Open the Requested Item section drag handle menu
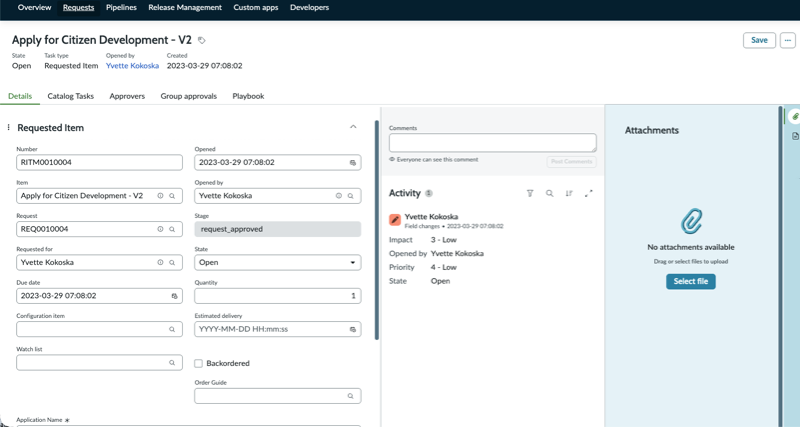The height and width of the screenshot is (427, 800). (8, 128)
